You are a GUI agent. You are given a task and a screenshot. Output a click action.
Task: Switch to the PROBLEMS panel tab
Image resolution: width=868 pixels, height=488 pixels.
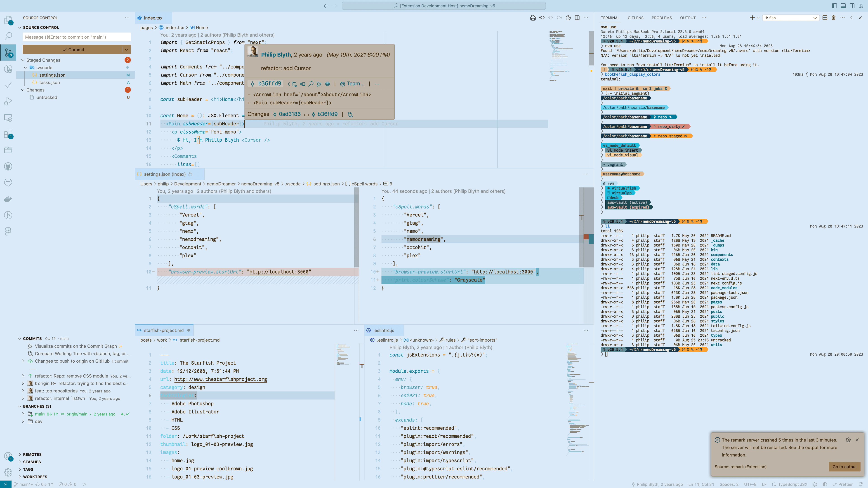pos(661,18)
